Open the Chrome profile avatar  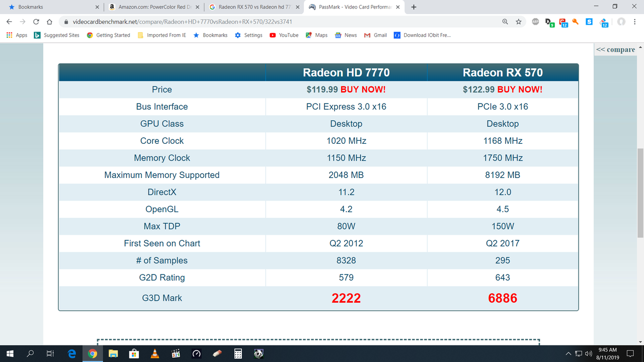(x=621, y=22)
